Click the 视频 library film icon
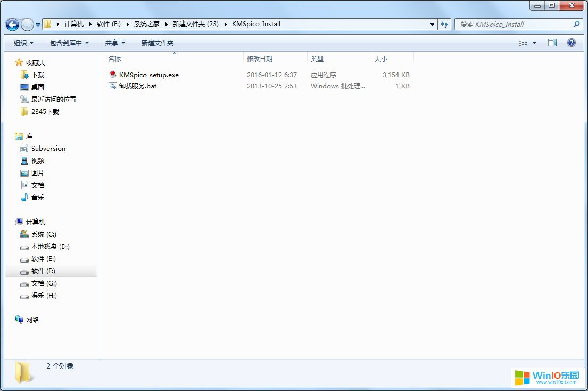This screenshot has width=588, height=391. (24, 160)
